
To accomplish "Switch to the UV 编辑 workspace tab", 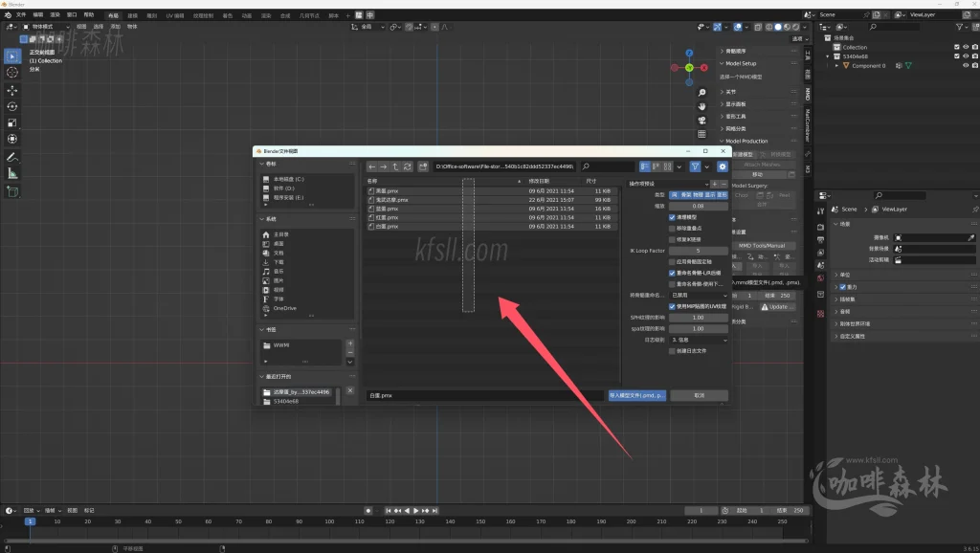I will click(x=173, y=15).
